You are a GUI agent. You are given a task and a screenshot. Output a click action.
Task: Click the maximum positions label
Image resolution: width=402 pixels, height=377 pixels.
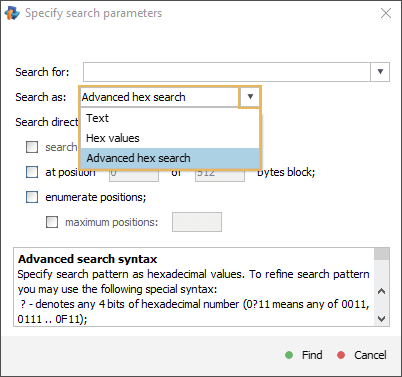(x=112, y=222)
